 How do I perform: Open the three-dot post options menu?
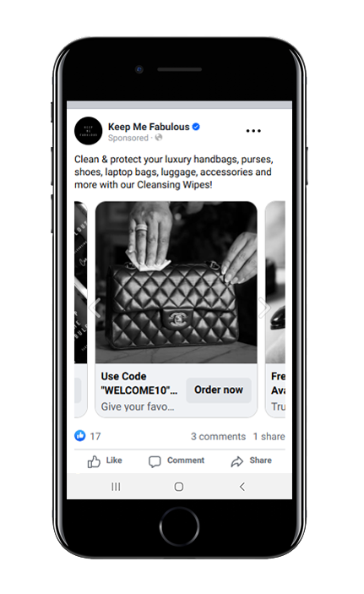[253, 131]
